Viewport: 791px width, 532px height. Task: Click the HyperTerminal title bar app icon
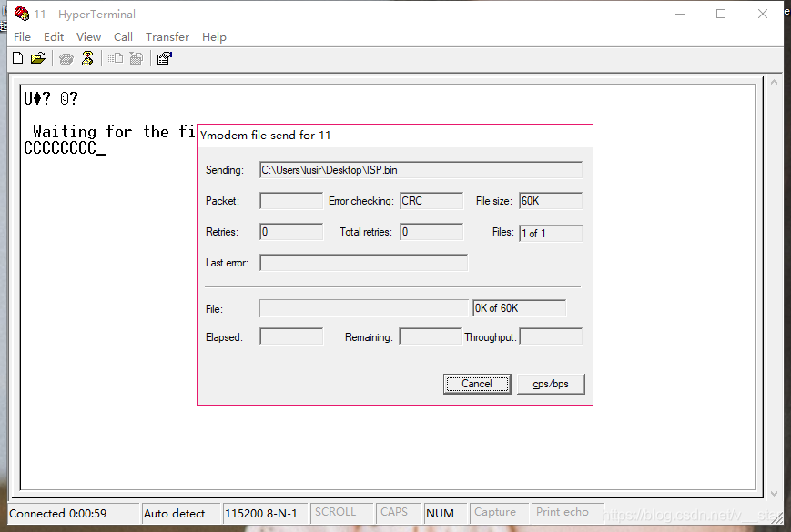[22, 14]
